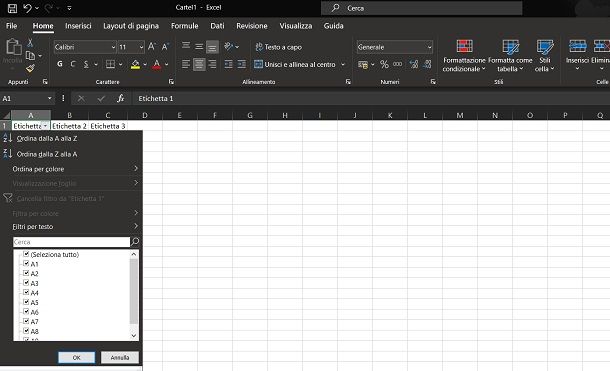This screenshot has height=371, width=610.
Task: Uncheck the A7 filter checkbox
Action: click(x=26, y=321)
